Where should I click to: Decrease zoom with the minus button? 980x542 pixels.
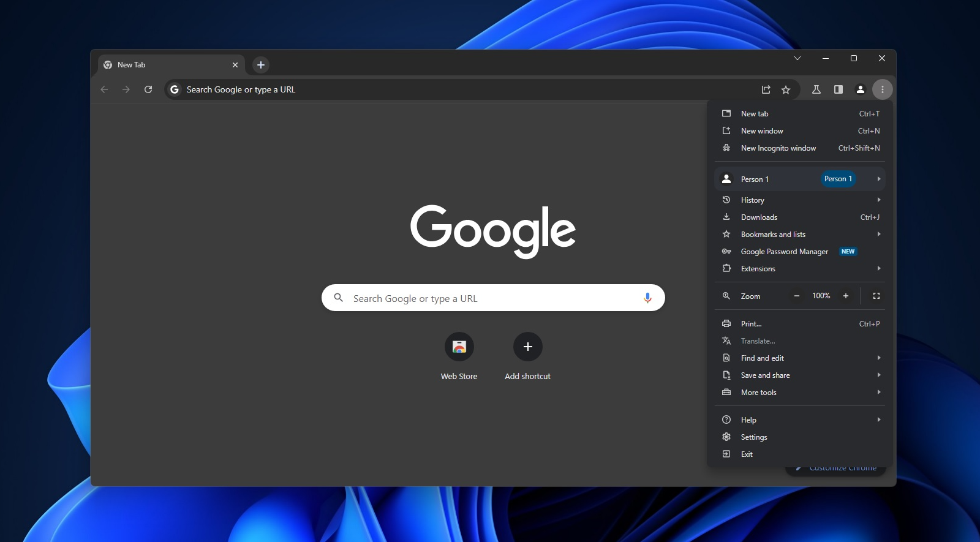(797, 296)
